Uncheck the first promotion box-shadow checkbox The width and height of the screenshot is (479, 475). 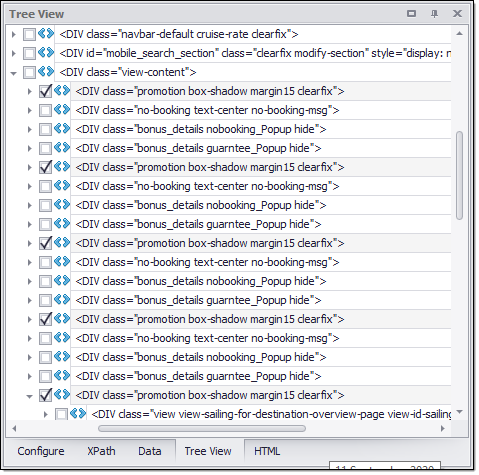(x=45, y=91)
